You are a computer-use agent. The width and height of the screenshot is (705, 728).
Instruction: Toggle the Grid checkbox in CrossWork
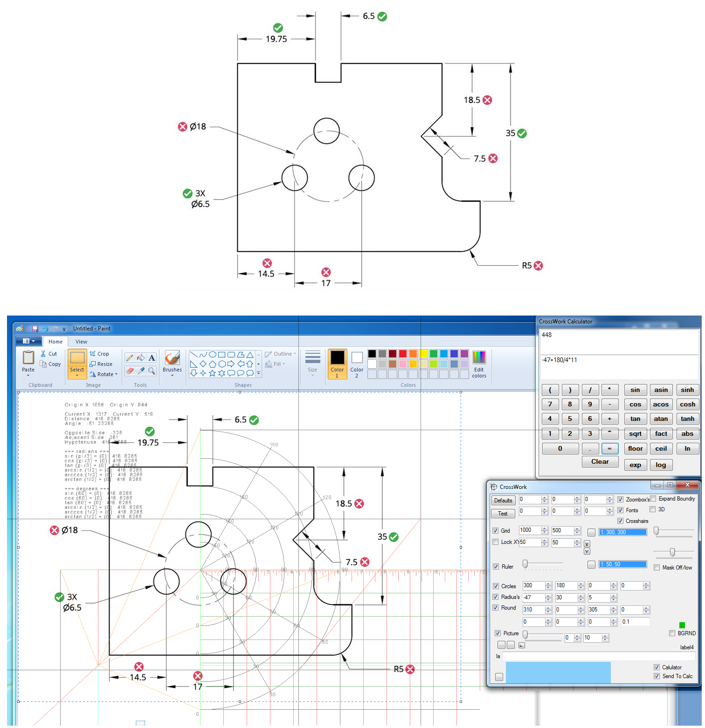[x=496, y=531]
